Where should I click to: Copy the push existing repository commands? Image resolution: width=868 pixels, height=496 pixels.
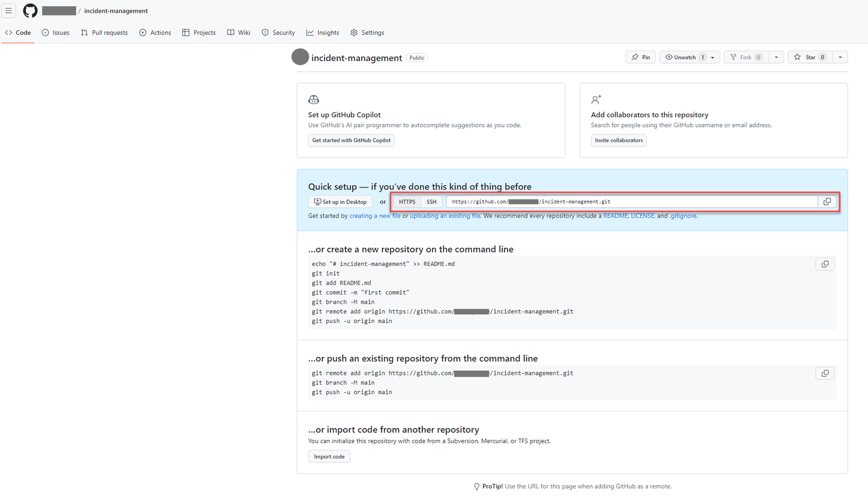[825, 374]
